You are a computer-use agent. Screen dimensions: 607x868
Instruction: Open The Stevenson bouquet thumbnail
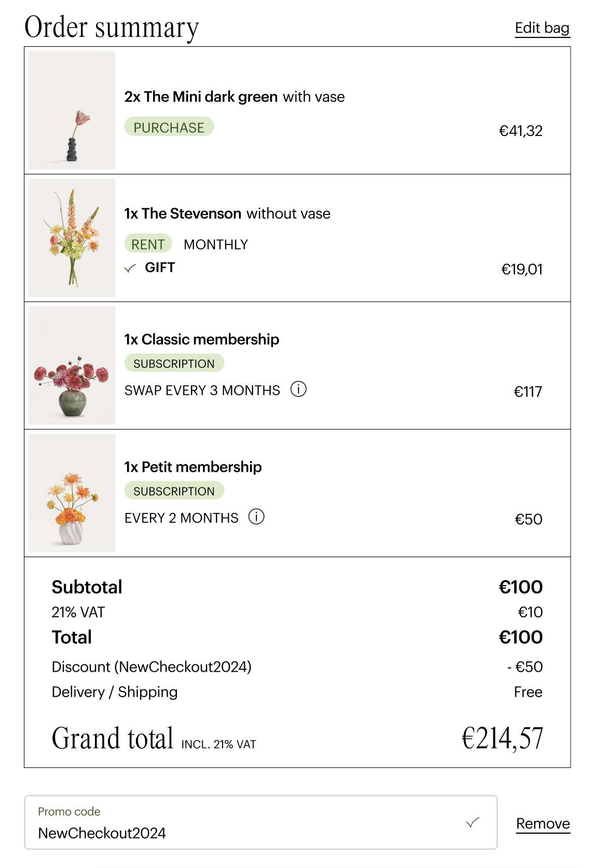click(72, 238)
